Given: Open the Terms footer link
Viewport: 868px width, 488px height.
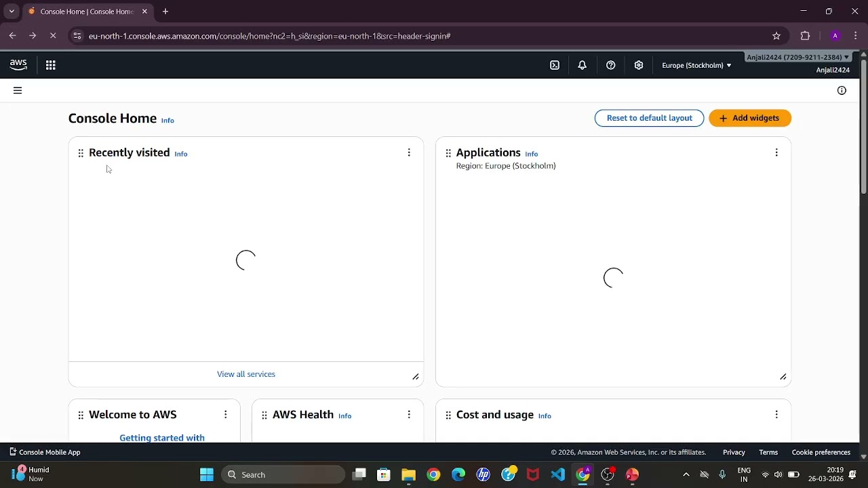Looking at the screenshot, I should point(768,452).
